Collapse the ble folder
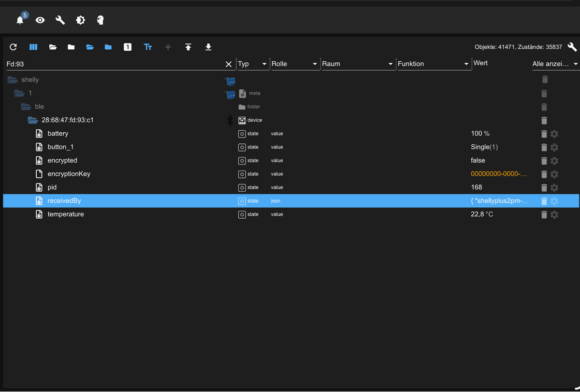 [26, 107]
